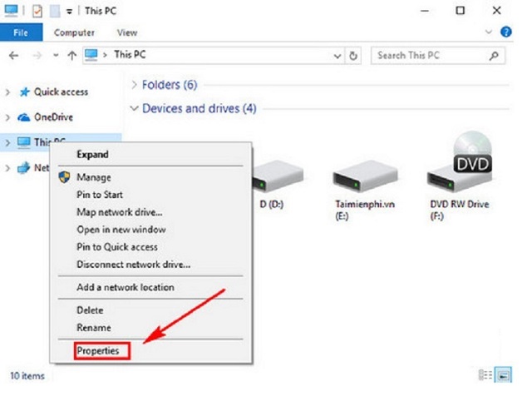Choose Expand from the context menu
Screen dimensions: 532x401
[150, 155]
